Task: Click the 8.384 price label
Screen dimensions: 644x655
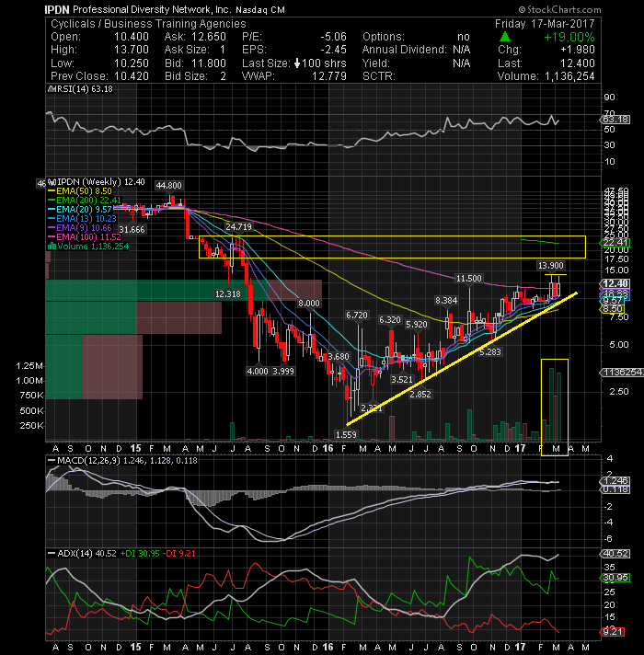Action: (446, 300)
